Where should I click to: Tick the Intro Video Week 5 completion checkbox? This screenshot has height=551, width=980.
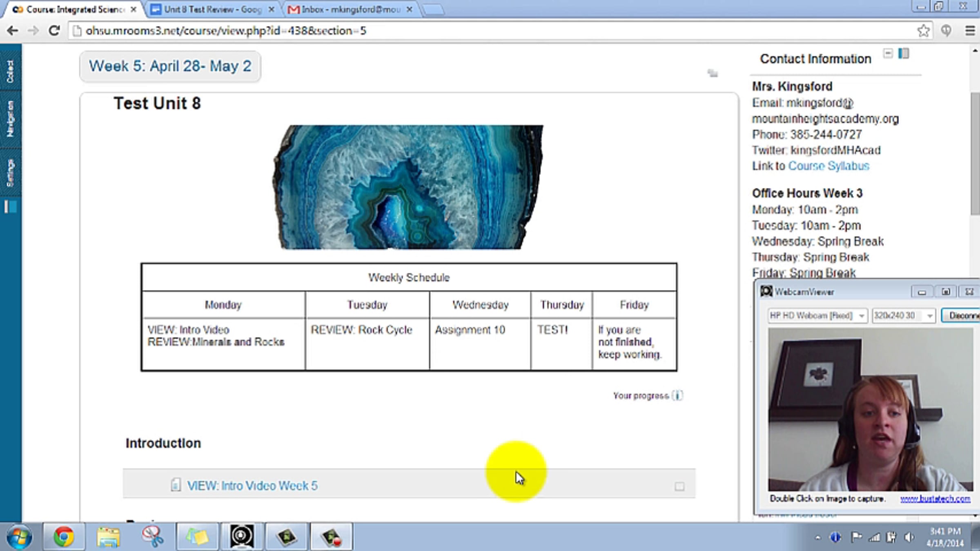(x=679, y=486)
